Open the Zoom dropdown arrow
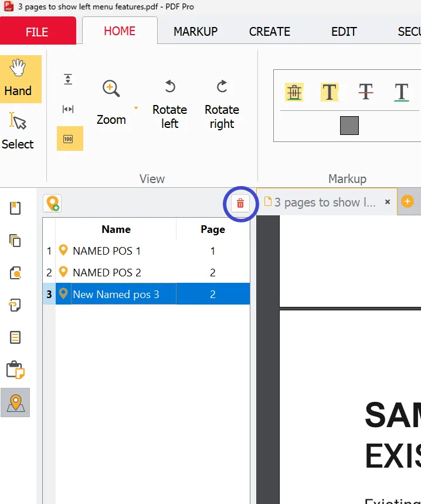The height and width of the screenshot is (504, 421). point(136,108)
